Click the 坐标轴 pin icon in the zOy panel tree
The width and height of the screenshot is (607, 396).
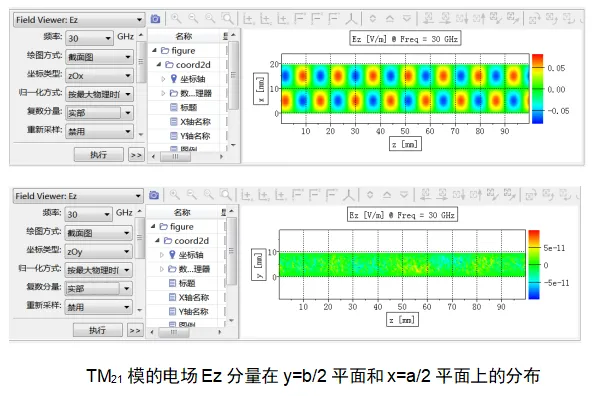pos(173,254)
